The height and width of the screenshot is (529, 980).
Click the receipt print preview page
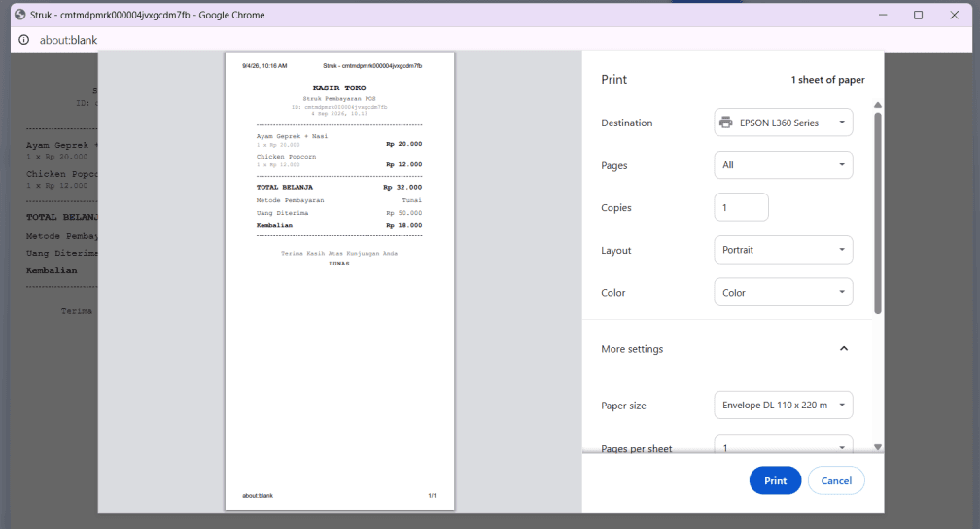339,281
